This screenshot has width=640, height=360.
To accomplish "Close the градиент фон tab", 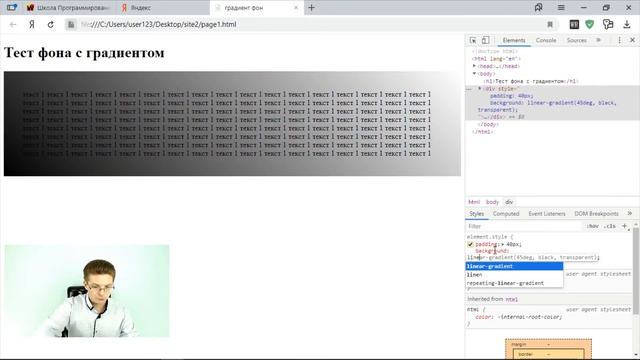I will point(296,7).
